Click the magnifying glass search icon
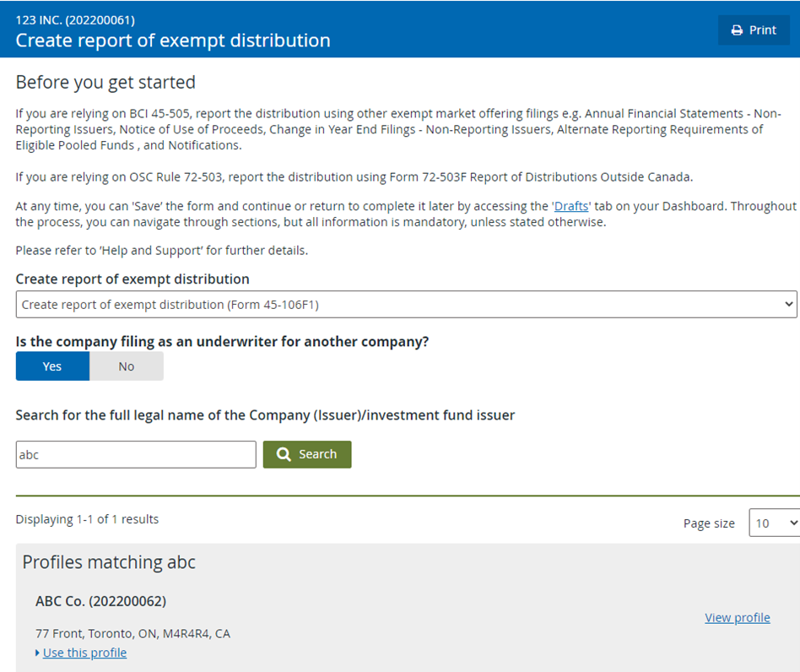The width and height of the screenshot is (800, 672). pyautogui.click(x=284, y=454)
